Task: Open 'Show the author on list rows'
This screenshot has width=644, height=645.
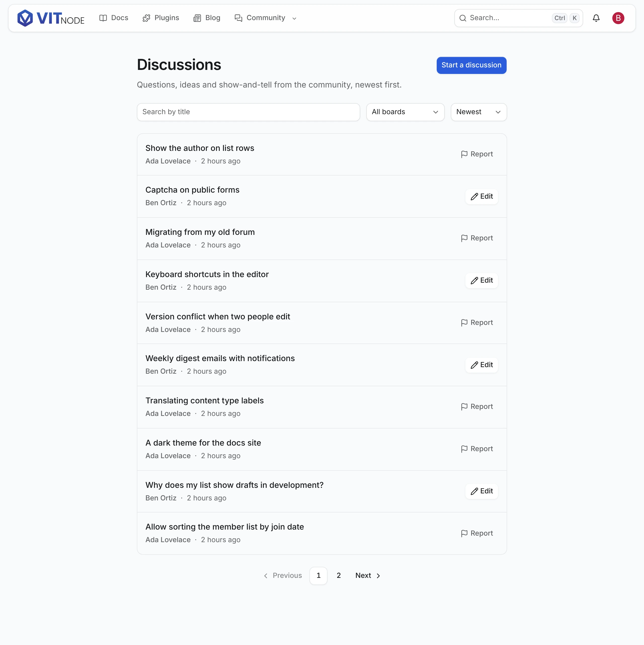Action: click(200, 148)
